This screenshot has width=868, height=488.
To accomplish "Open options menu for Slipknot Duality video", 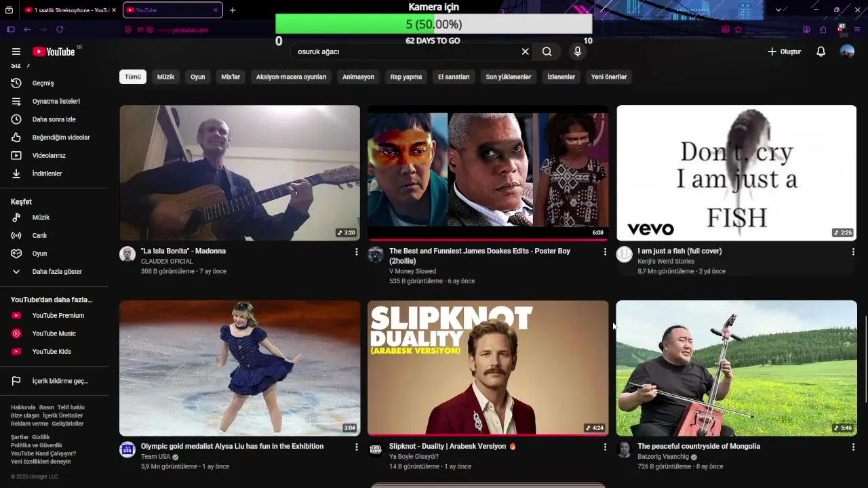I will [x=605, y=447].
